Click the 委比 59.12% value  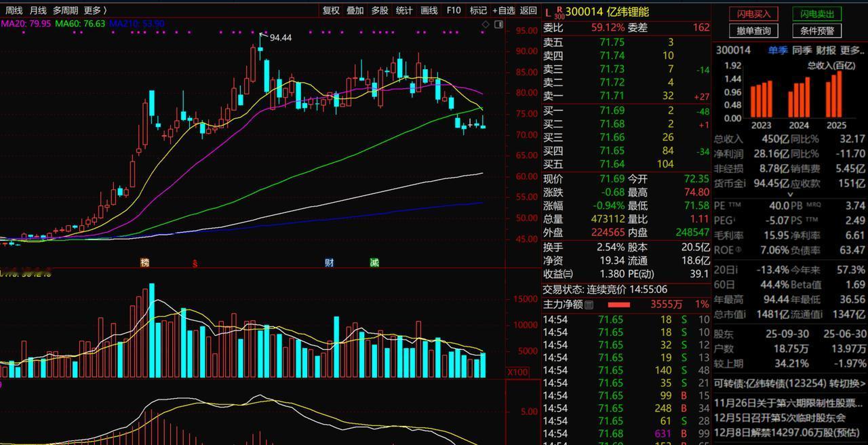pyautogui.click(x=608, y=27)
